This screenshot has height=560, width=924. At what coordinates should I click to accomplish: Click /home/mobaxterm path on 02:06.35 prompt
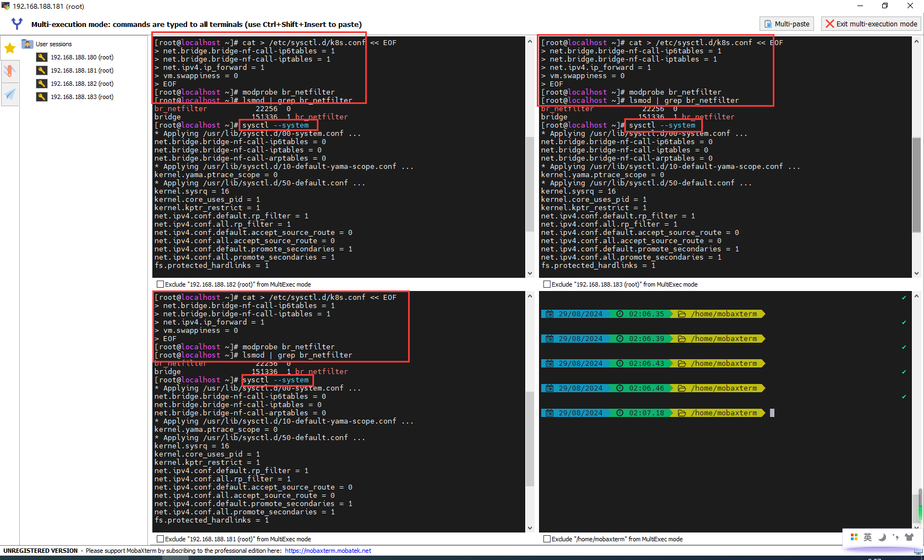click(724, 314)
